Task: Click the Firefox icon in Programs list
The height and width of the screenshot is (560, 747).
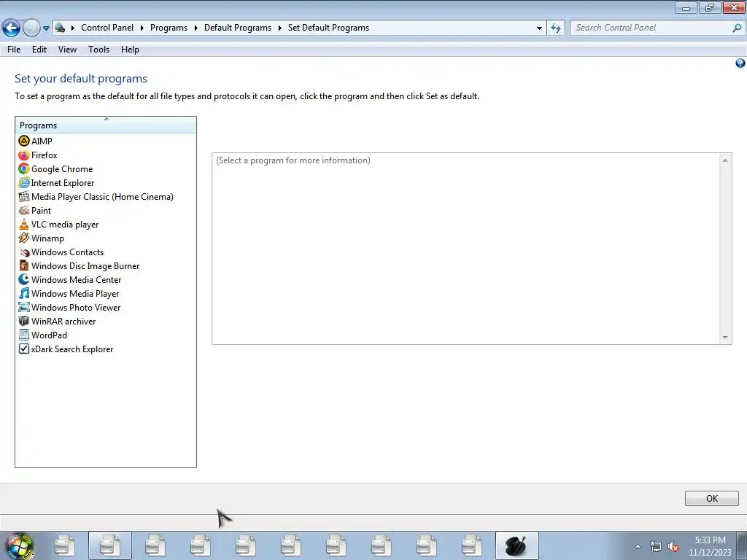Action: (24, 155)
